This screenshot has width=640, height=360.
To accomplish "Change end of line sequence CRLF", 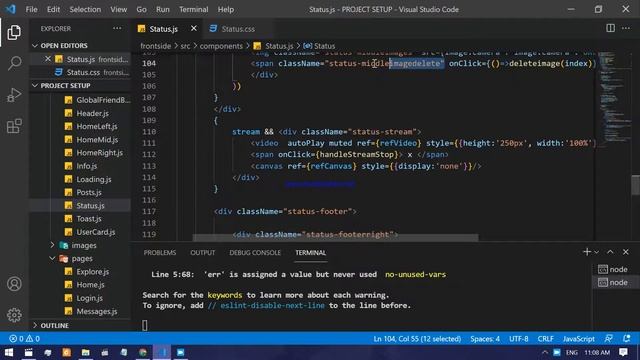I will click(545, 339).
